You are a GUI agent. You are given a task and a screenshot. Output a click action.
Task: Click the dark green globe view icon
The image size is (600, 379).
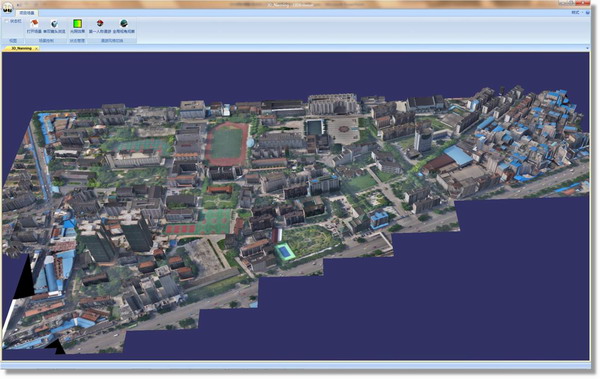pos(124,24)
